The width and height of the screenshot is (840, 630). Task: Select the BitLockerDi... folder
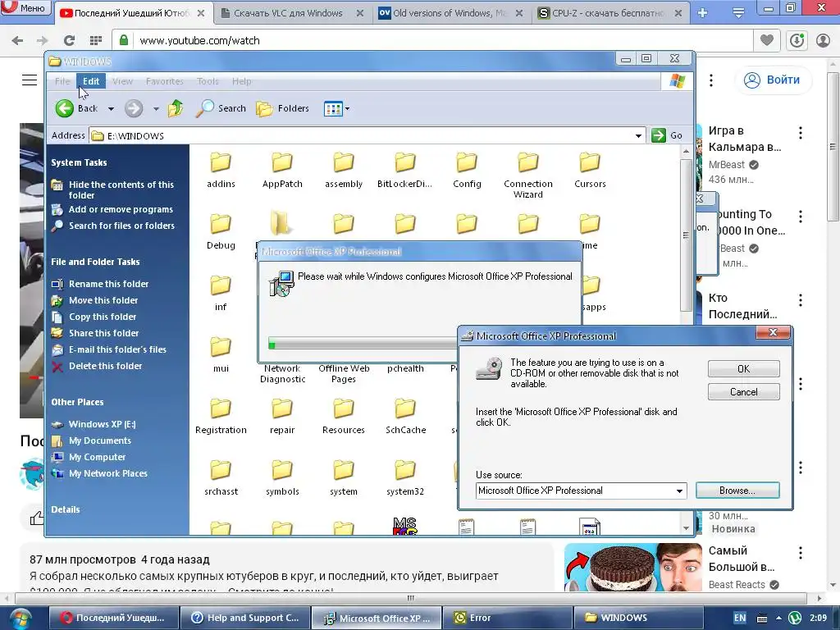(405, 171)
